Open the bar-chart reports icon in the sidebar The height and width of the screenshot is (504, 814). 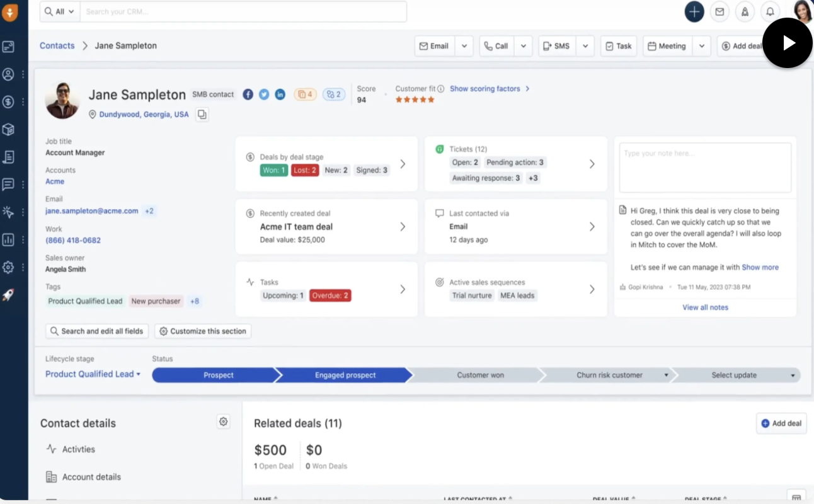[x=8, y=239]
